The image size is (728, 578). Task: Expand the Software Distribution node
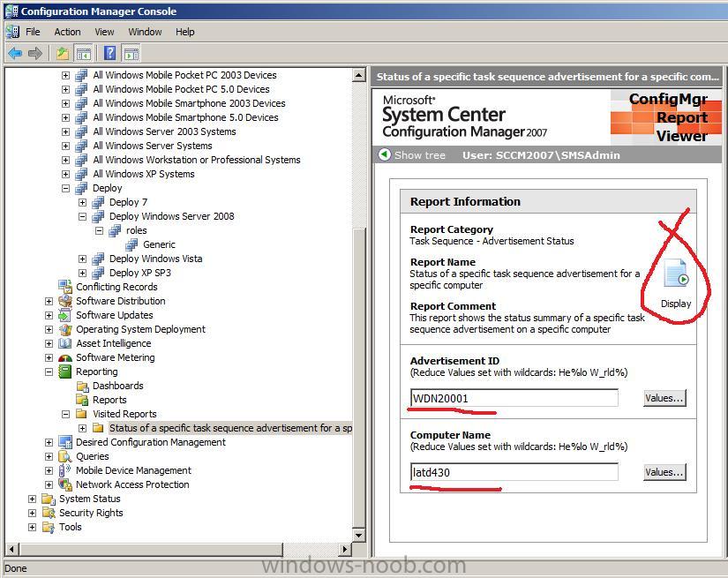click(49, 301)
